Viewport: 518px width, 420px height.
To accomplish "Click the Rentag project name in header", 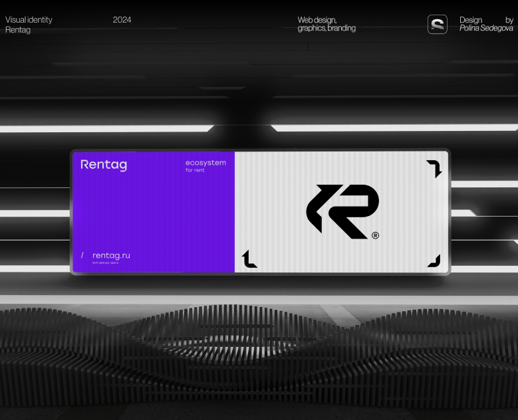I will coord(18,30).
